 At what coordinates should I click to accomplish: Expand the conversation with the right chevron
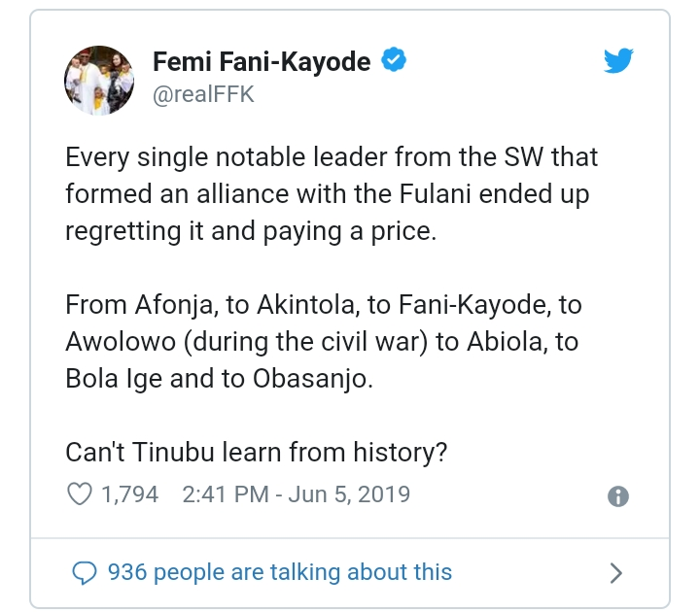[615, 573]
